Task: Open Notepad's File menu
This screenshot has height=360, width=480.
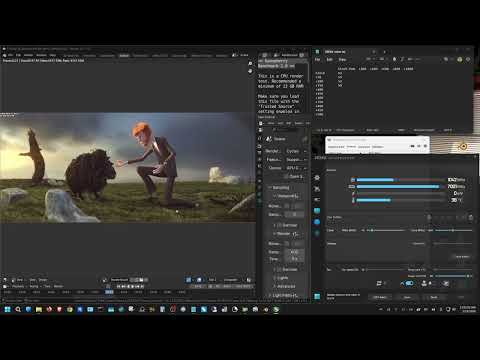Action: [318, 60]
